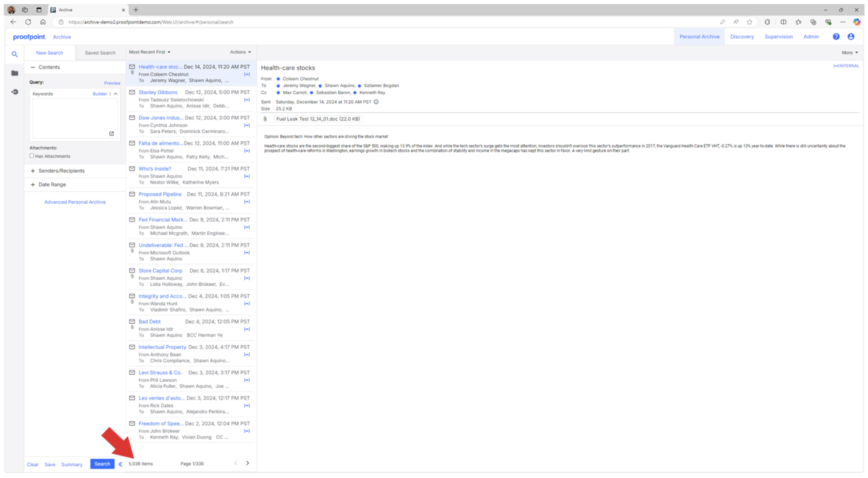Click sent date info icon

click(x=376, y=102)
